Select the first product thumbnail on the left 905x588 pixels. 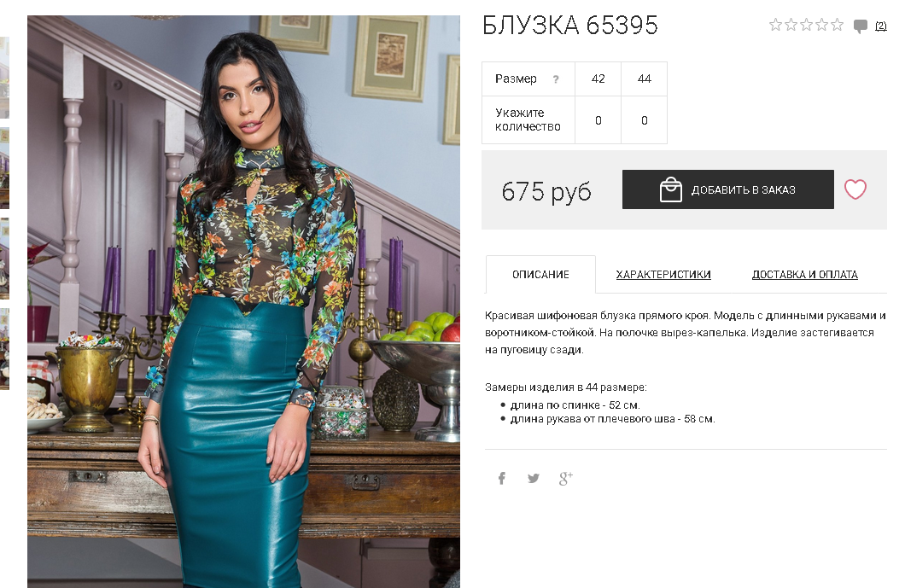pos(4,78)
